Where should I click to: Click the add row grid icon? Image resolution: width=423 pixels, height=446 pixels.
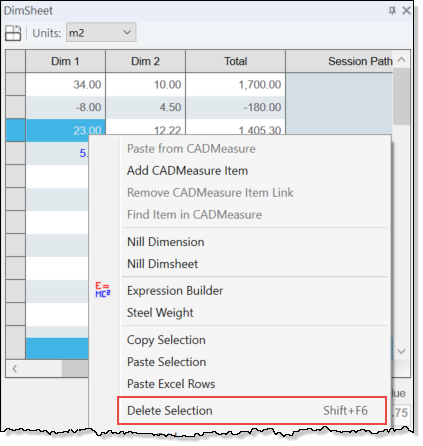(x=13, y=33)
